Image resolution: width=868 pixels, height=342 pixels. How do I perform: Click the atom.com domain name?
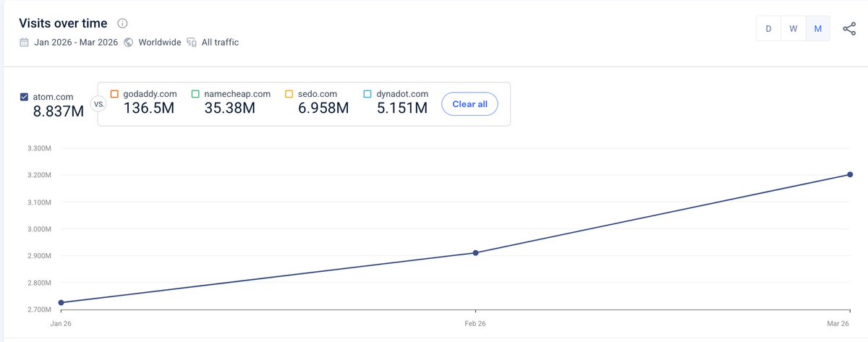(53, 97)
